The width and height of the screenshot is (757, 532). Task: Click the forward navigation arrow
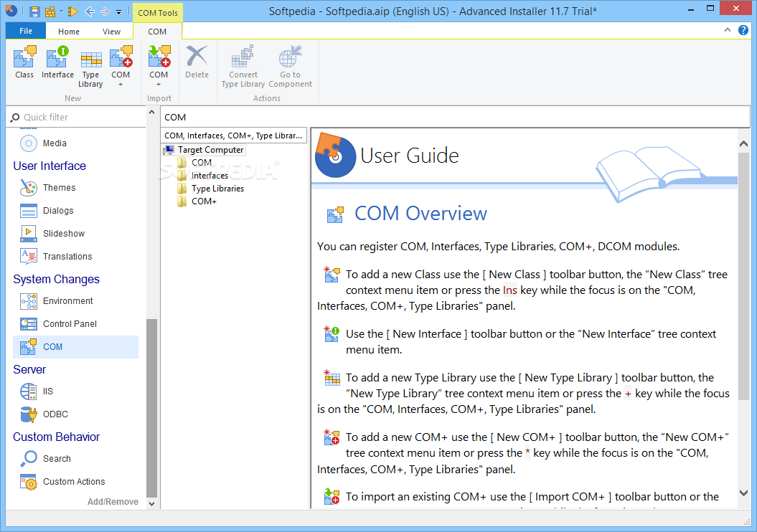pyautogui.click(x=105, y=11)
